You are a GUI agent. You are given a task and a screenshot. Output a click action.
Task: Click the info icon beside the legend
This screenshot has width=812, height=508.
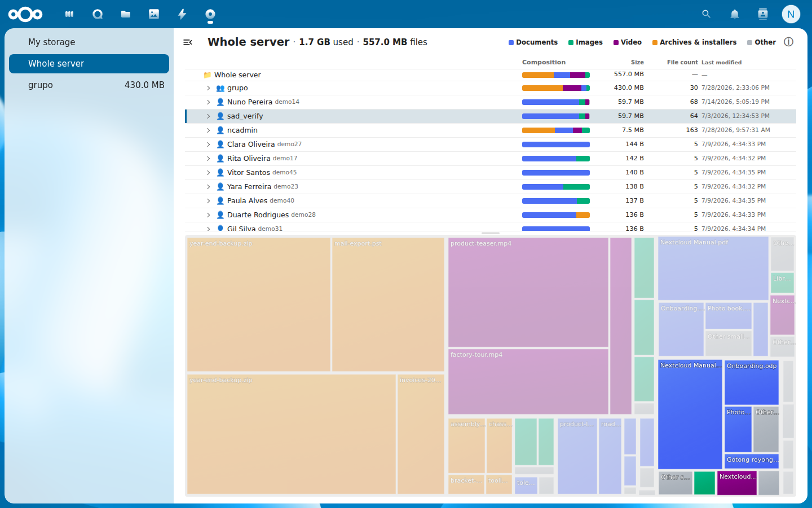(x=789, y=42)
